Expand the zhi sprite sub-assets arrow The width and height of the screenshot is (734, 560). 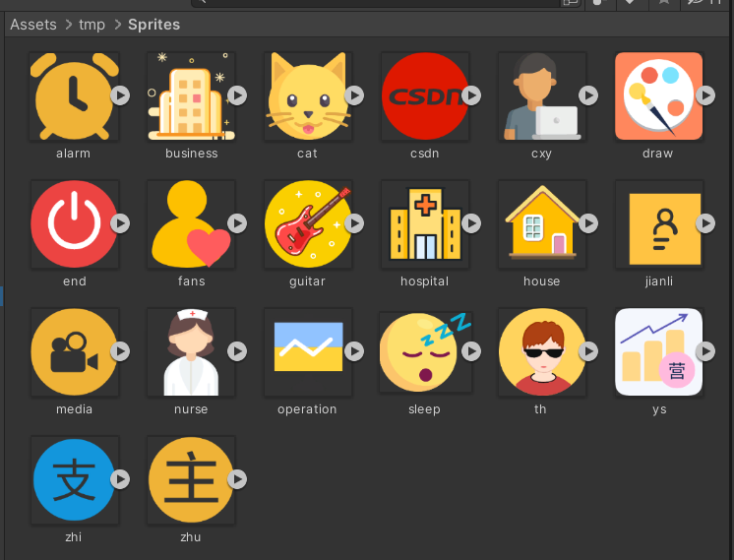pyautogui.click(x=120, y=479)
